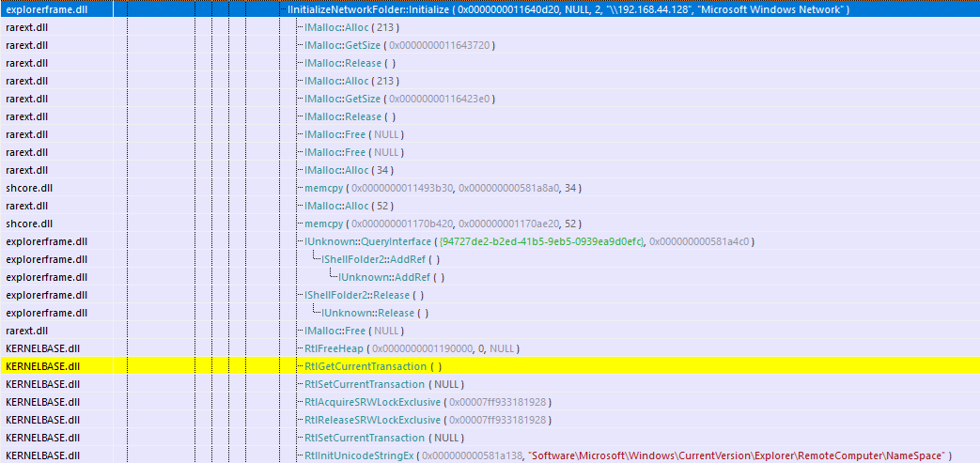
Task: Click KERNELBASE.dll in the yellow highlighted row
Action: pyautogui.click(x=42, y=365)
